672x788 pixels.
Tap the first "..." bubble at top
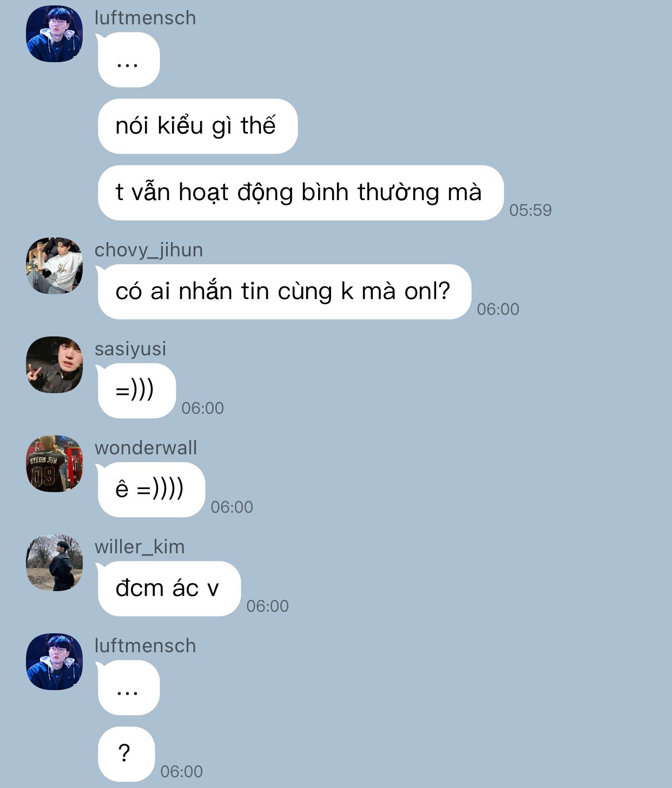click(x=128, y=59)
